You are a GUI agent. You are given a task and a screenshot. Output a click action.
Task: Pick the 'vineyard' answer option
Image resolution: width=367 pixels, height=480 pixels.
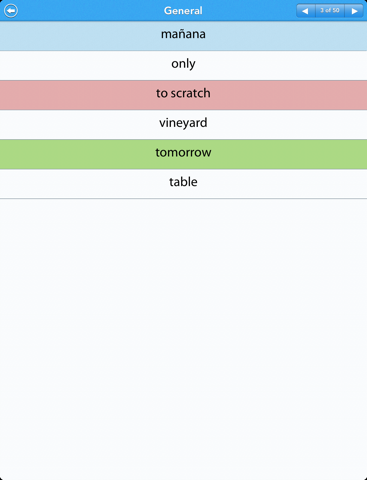[x=183, y=125]
